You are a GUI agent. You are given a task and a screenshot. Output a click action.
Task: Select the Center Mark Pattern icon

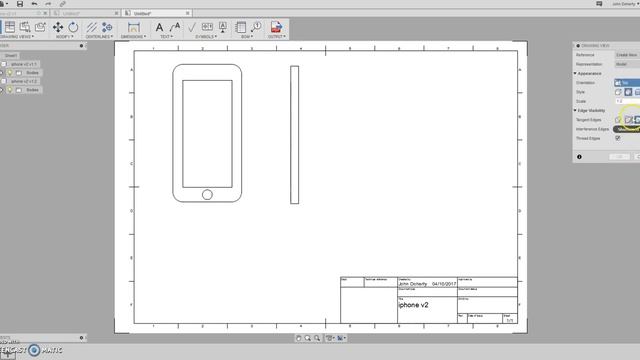[107, 27]
